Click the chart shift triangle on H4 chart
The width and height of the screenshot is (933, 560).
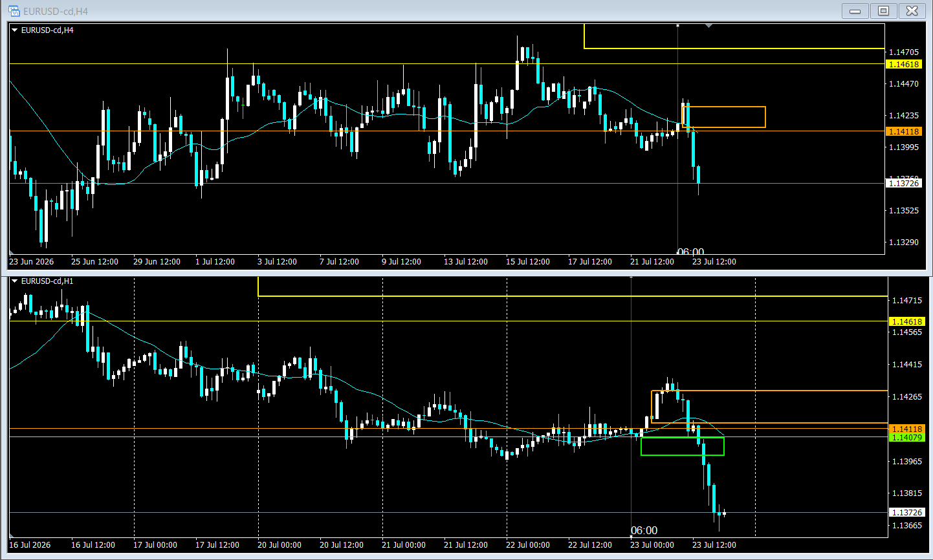pos(709,26)
